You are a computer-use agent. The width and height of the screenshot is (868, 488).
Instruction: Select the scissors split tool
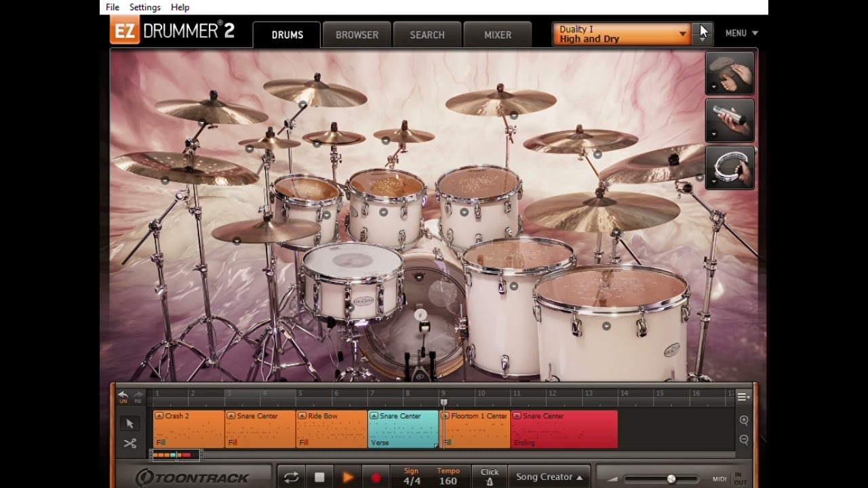tap(130, 443)
